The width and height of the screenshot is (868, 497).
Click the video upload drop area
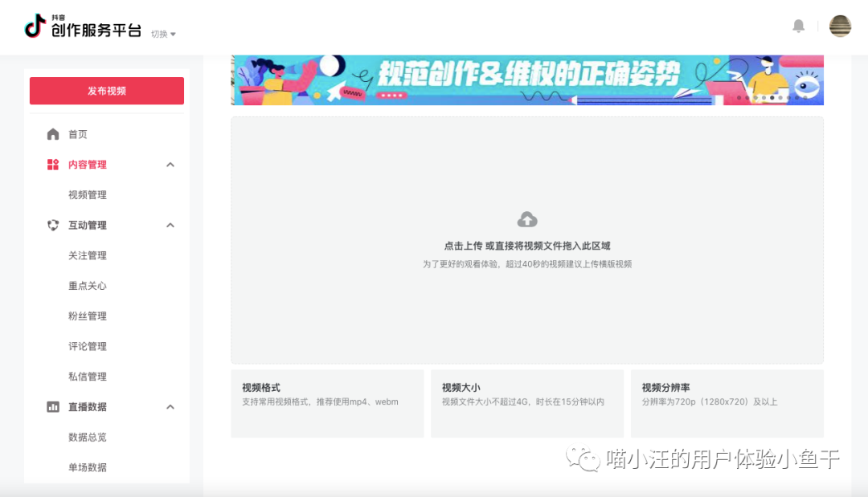[527, 239]
